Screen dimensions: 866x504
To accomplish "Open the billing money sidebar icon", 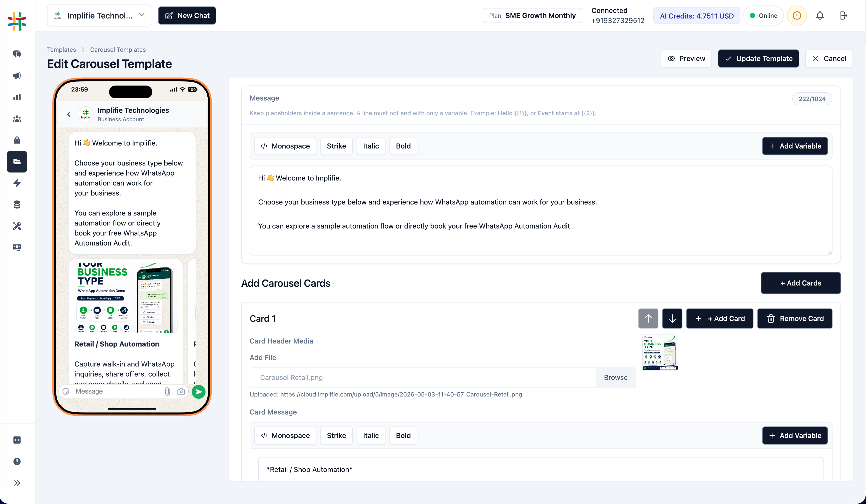I will pos(17,247).
